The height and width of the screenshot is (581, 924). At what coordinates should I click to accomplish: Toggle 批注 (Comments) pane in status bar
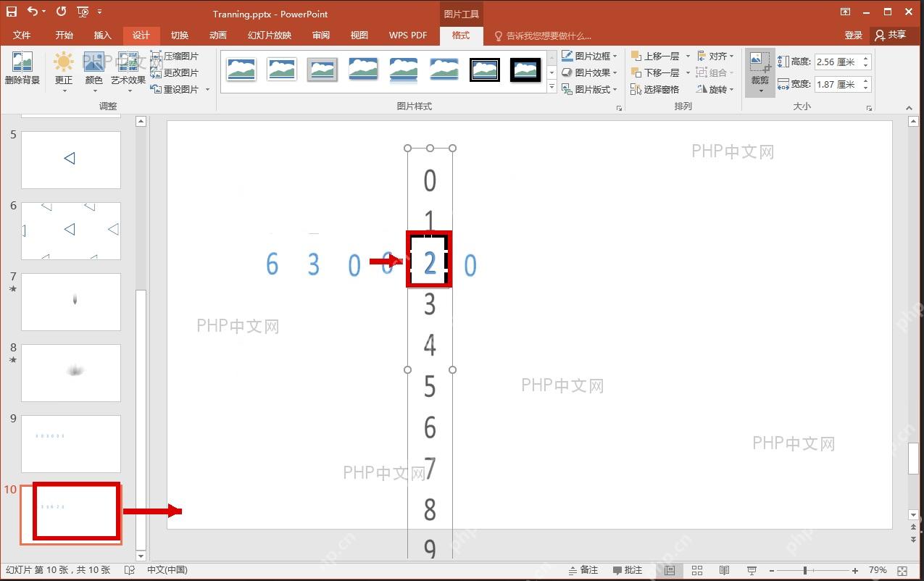pyautogui.click(x=628, y=570)
